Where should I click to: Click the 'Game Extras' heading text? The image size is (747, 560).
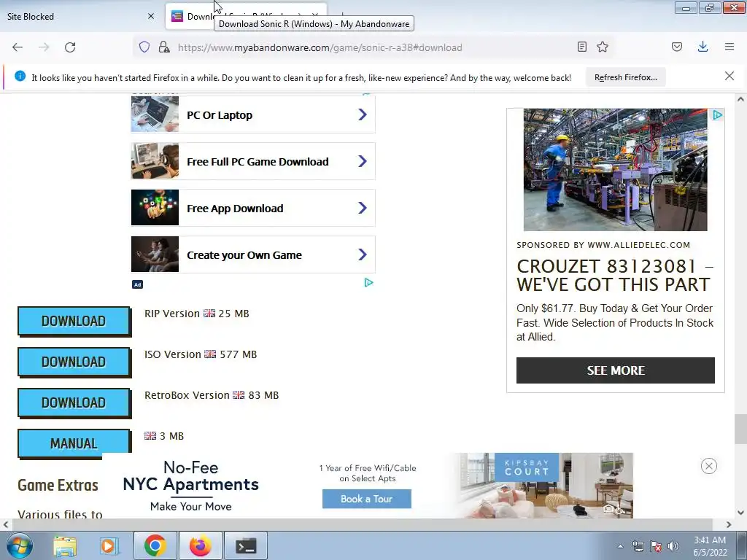(58, 485)
